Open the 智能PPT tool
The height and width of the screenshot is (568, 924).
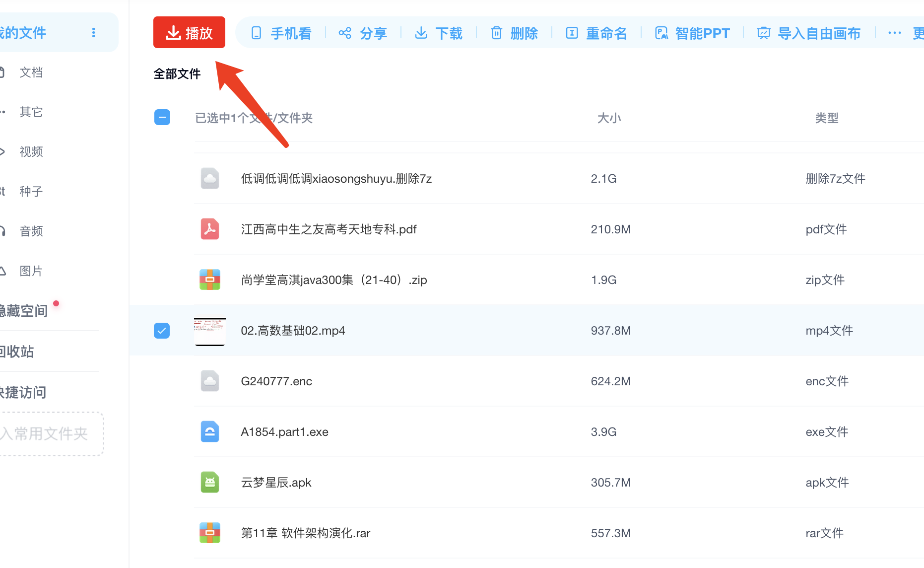[693, 33]
